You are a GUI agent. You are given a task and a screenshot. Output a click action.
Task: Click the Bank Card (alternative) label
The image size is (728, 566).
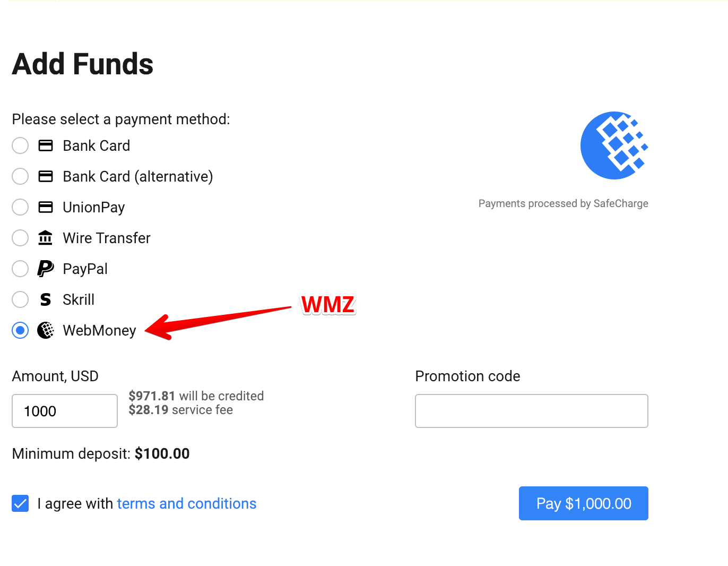[x=137, y=176]
